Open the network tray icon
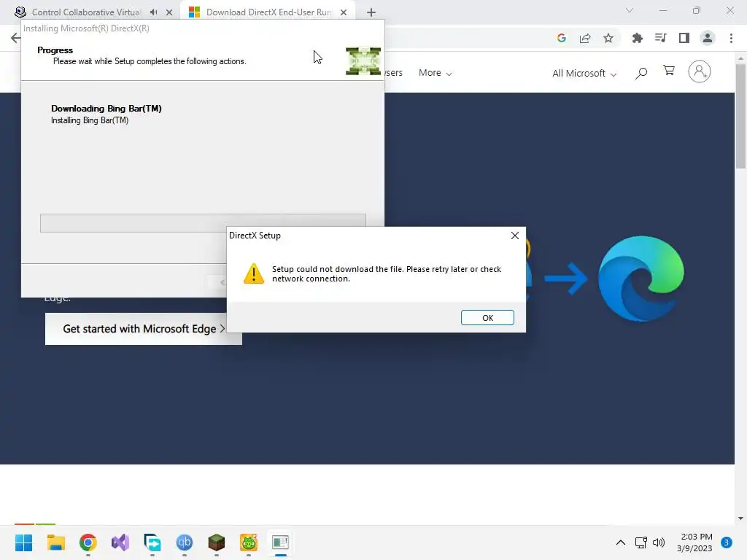This screenshot has width=747, height=560. coord(640,542)
